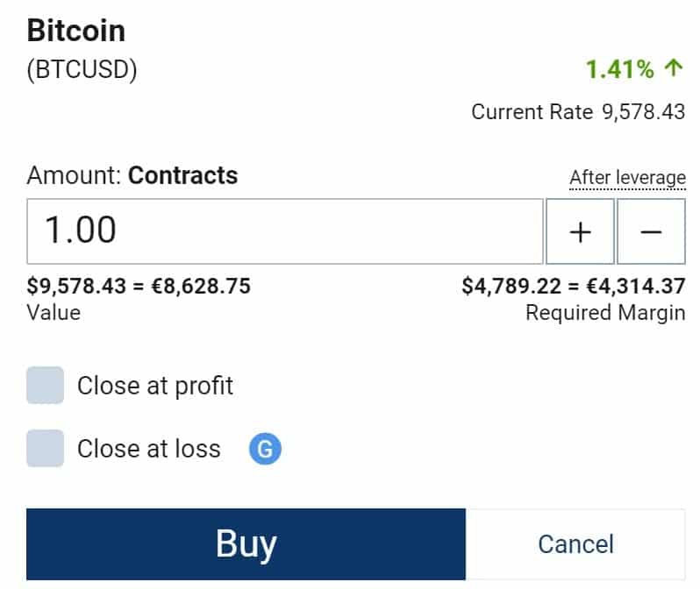Viewport: 700px width, 589px height.
Task: Click the Required Margin label
Action: coord(605,312)
